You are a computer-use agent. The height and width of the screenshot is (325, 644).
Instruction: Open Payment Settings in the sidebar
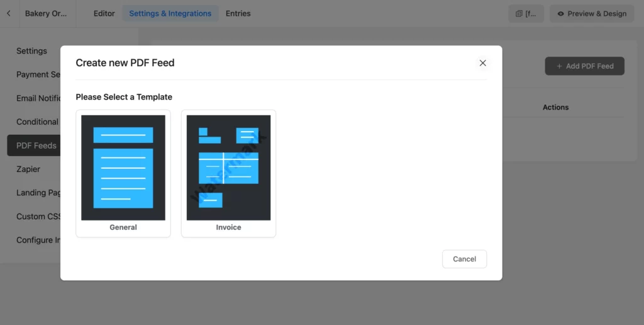[x=38, y=74]
